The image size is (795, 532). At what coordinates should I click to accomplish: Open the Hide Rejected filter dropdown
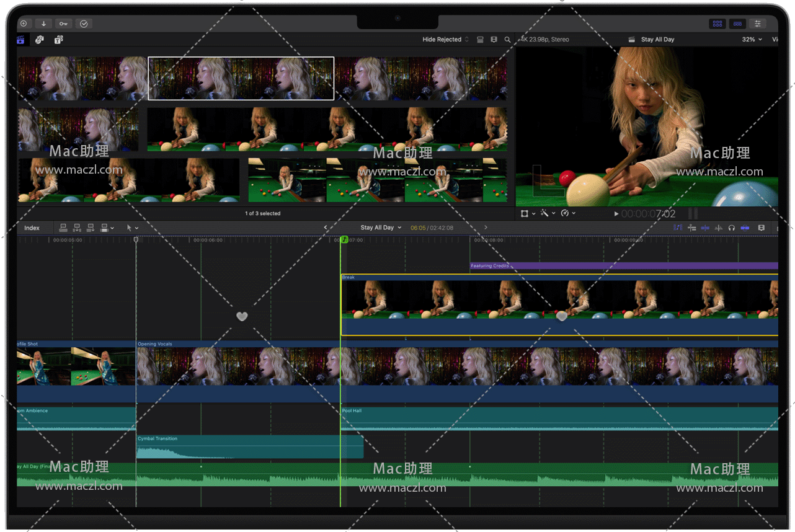(x=445, y=40)
